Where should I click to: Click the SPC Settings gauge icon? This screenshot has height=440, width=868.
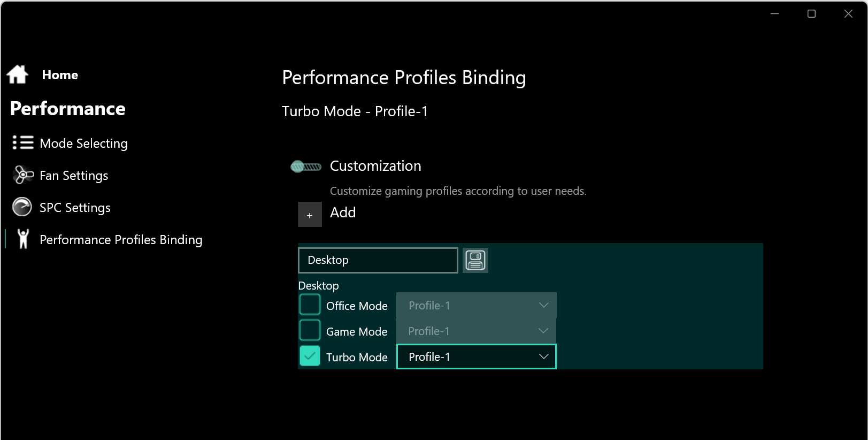click(x=22, y=207)
